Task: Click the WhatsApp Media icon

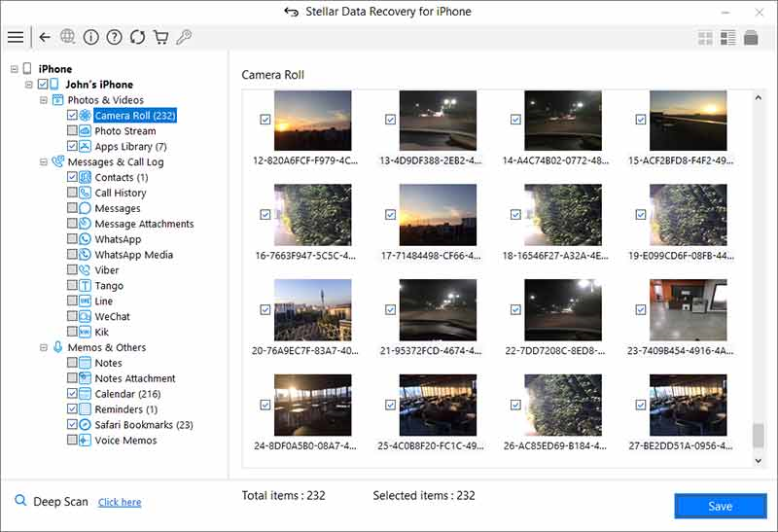Action: pos(86,254)
